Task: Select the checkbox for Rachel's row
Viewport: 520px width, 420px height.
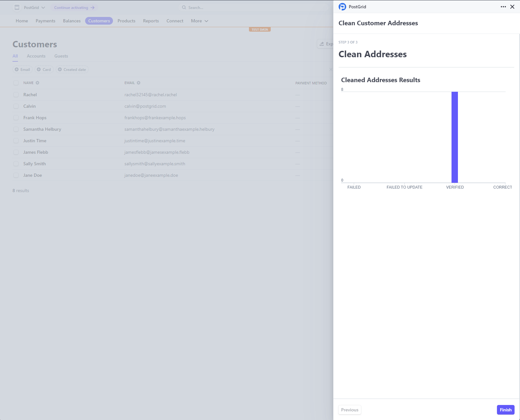Action: [x=16, y=95]
